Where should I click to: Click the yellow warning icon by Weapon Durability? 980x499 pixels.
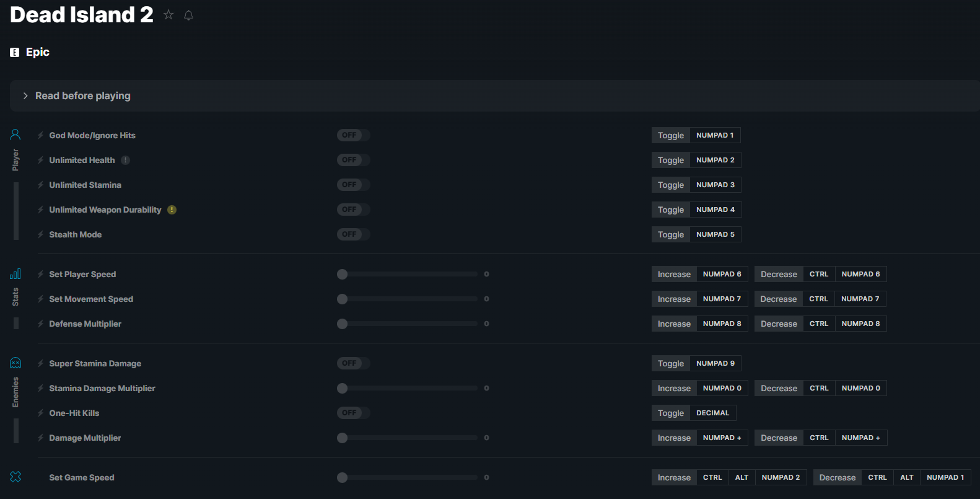172,210
